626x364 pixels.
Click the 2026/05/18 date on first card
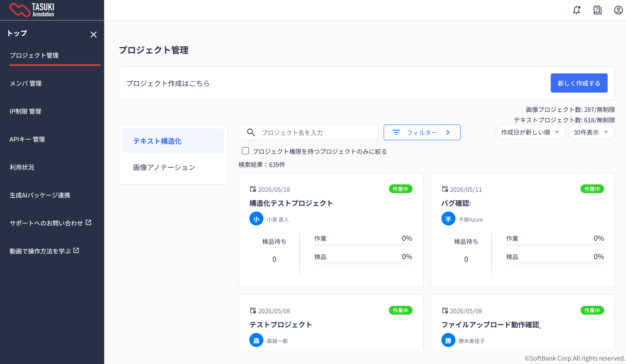click(x=274, y=190)
